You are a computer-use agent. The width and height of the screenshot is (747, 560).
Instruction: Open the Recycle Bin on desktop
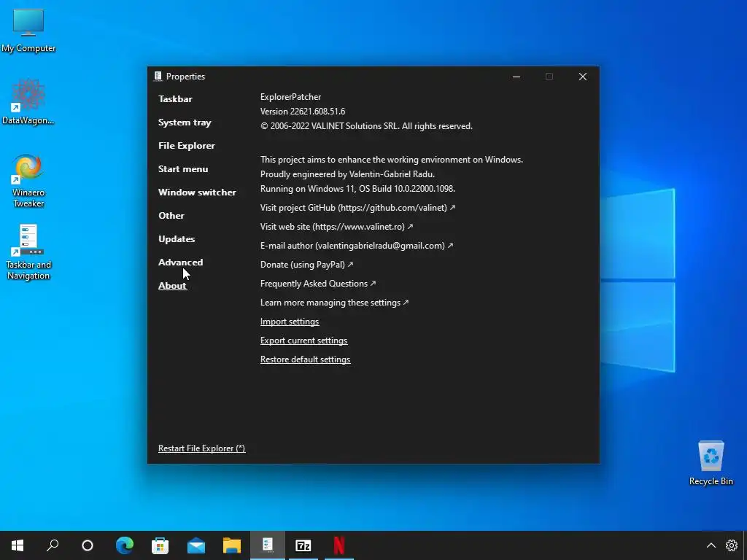(x=711, y=463)
